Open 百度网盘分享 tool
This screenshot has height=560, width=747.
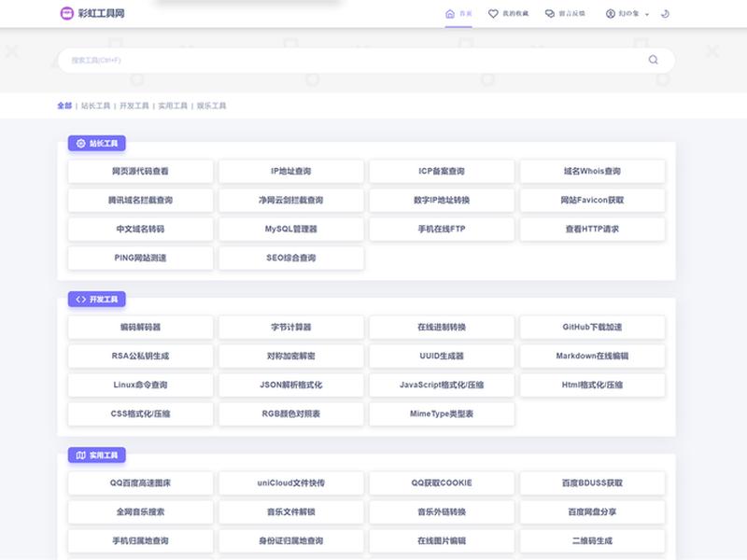click(592, 512)
